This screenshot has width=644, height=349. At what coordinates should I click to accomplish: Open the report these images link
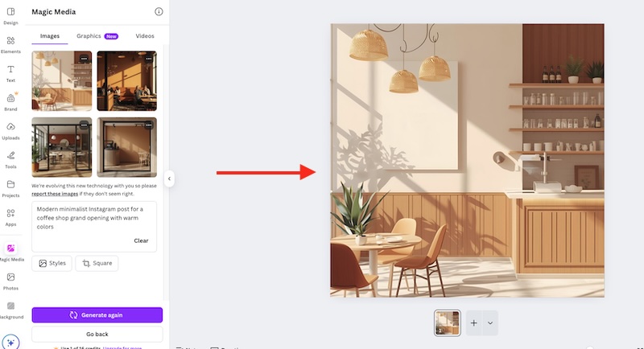pyautogui.click(x=55, y=194)
